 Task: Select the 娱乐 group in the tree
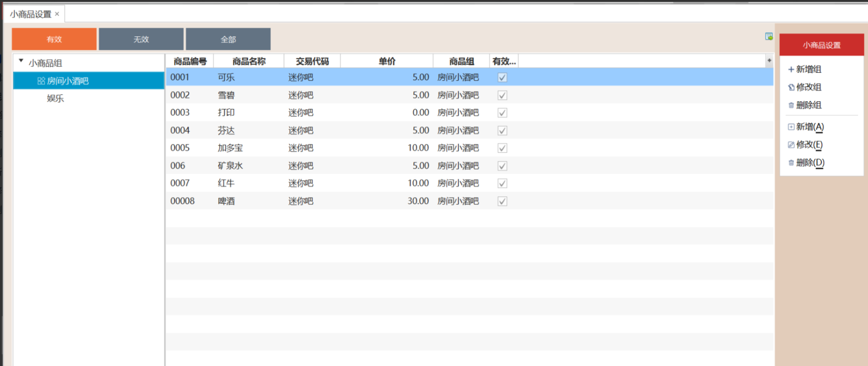[55, 99]
